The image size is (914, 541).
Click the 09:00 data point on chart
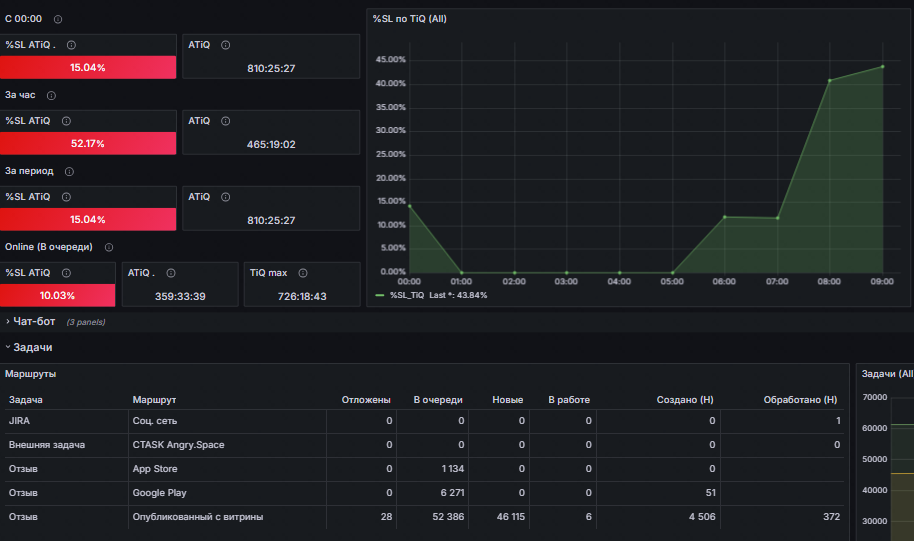883,67
